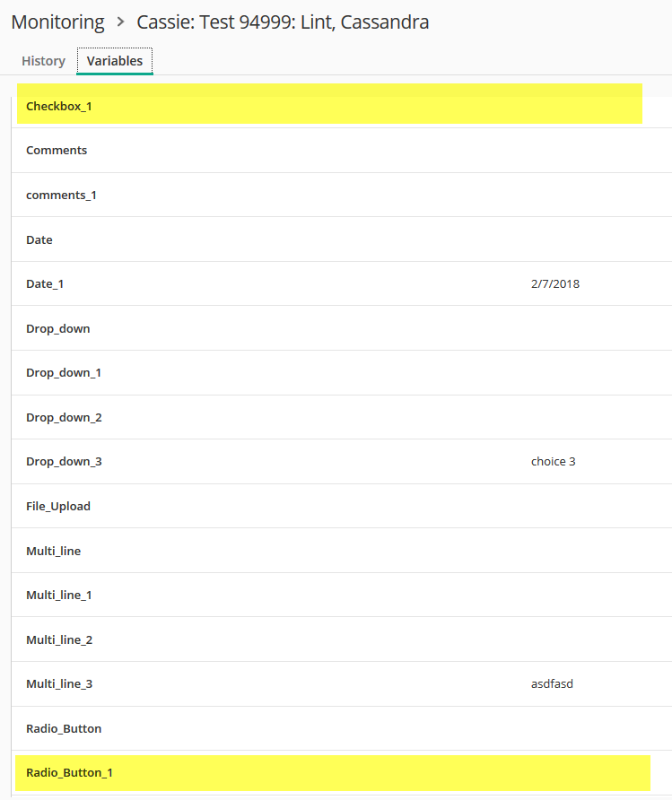Select the Variables tab

(x=114, y=61)
